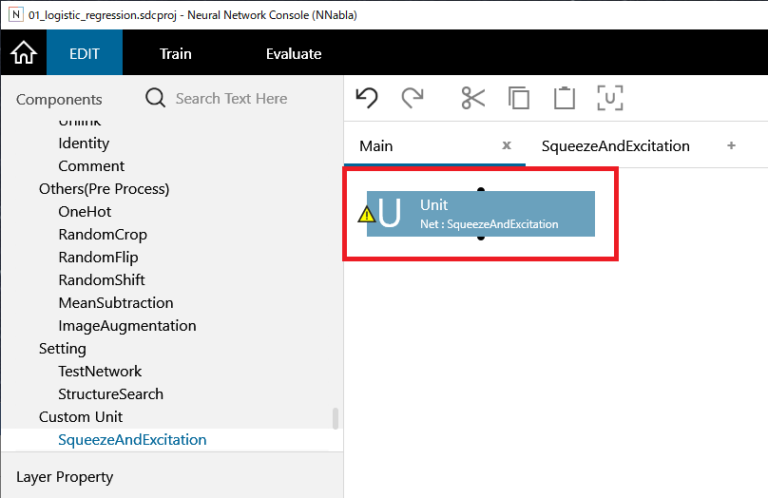
Task: Click the Redo arrow icon
Action: click(x=412, y=97)
